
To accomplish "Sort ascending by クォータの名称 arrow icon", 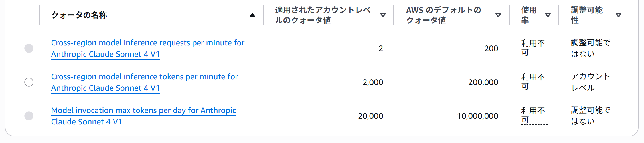I will point(252,15).
